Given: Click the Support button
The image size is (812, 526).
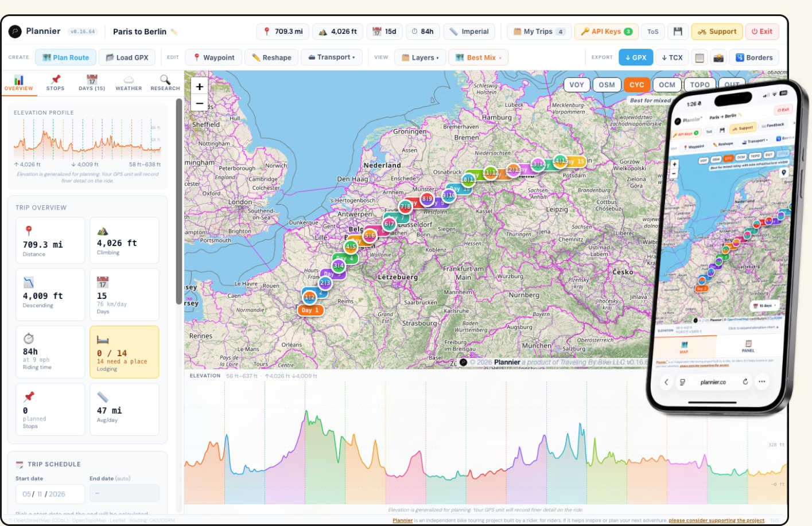Looking at the screenshot, I should click(x=717, y=32).
